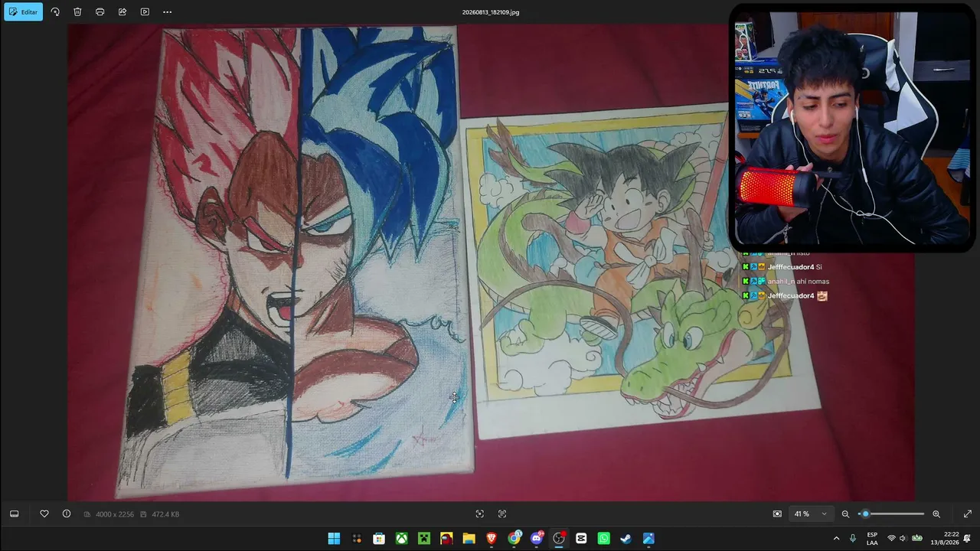This screenshot has height=551, width=980.
Task: Zoom in with the plus magnifier
Action: coord(936,514)
